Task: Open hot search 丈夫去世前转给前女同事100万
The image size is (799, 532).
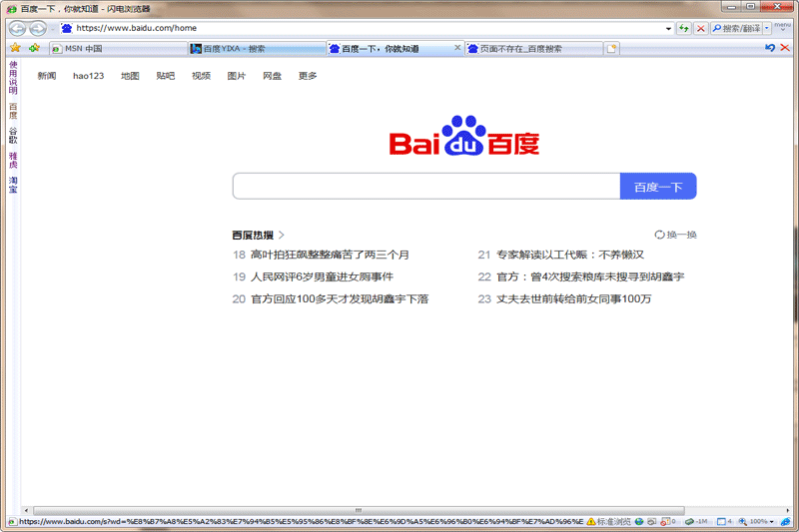Action: [573, 298]
